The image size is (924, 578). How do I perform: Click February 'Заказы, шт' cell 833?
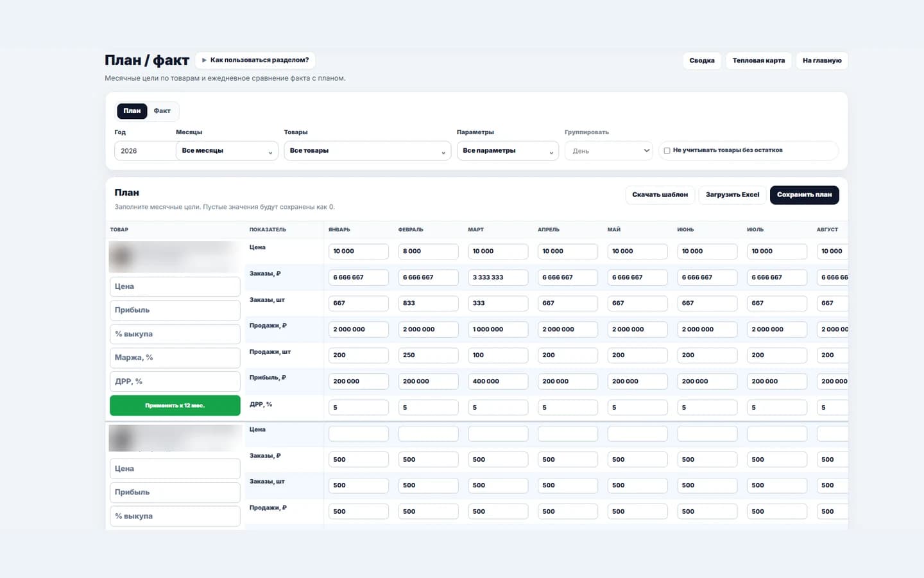click(428, 303)
